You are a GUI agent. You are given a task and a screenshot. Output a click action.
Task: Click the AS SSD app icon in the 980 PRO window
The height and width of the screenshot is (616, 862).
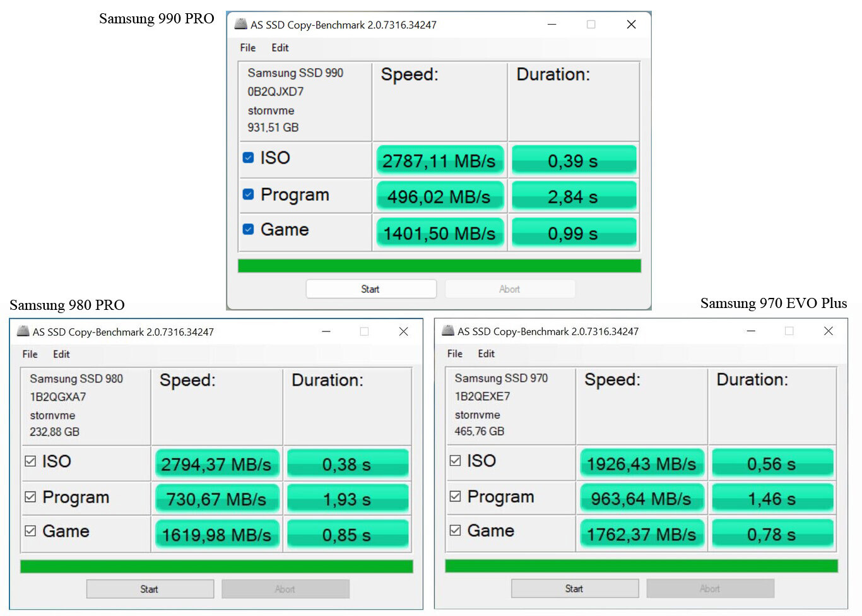tap(21, 331)
